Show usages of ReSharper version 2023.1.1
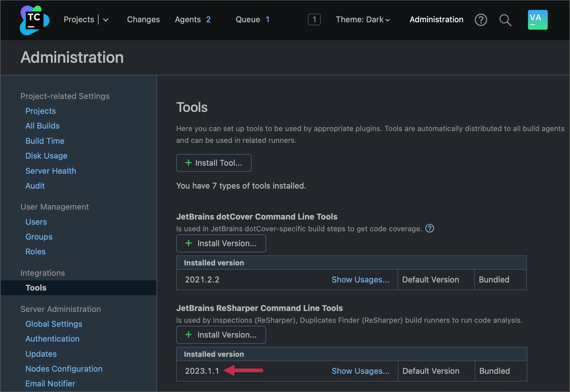This screenshot has width=570, height=392. pyautogui.click(x=360, y=371)
